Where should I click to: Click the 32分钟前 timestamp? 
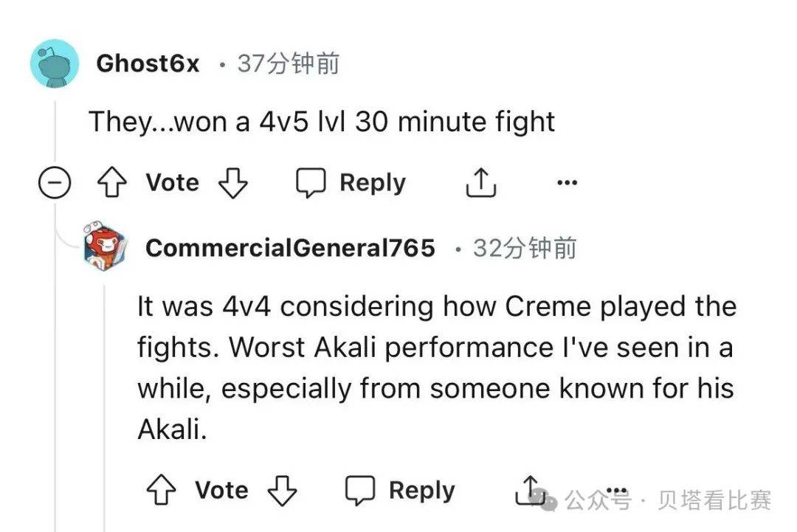tap(525, 248)
